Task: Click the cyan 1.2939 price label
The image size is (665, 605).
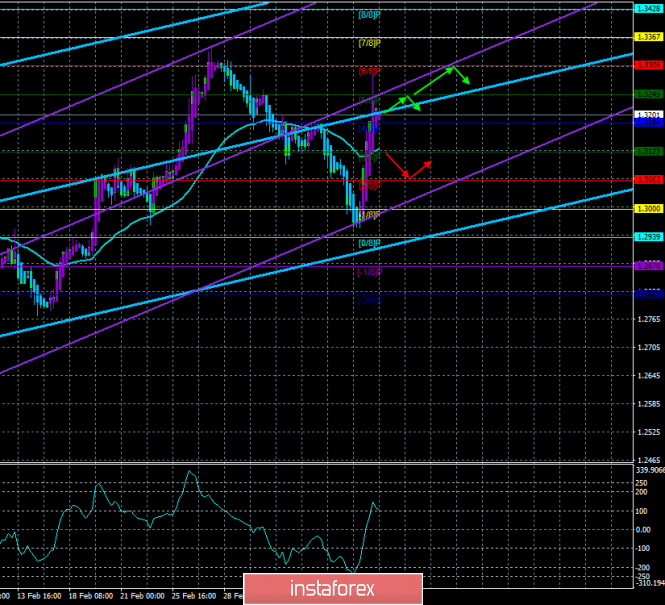Action: click(x=649, y=237)
